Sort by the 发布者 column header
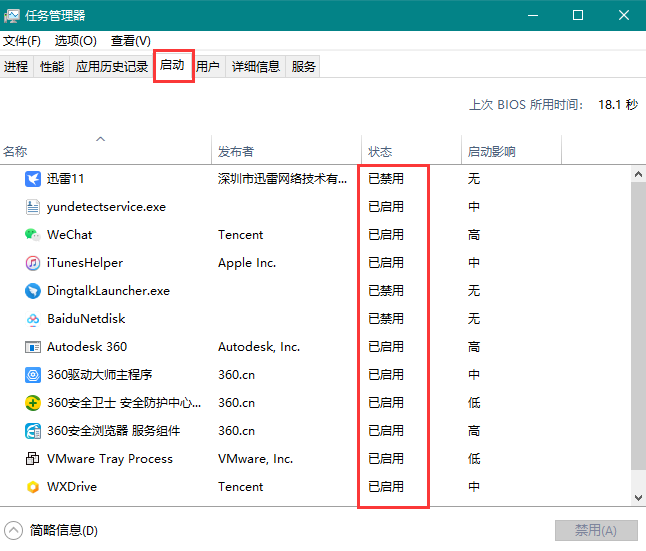Screen dimensions: 646x551 (286, 152)
